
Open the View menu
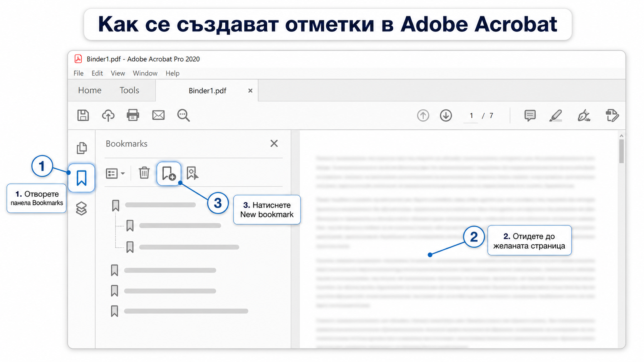[x=118, y=73]
